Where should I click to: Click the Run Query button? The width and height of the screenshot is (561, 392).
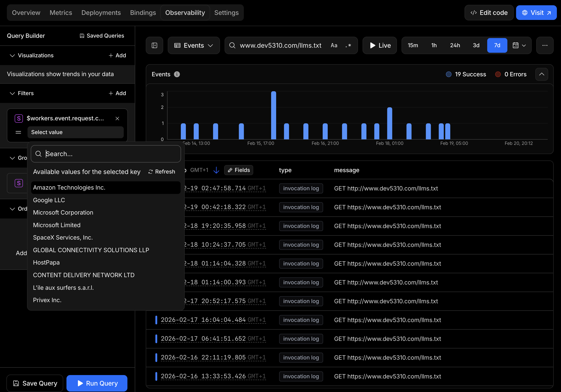click(97, 383)
